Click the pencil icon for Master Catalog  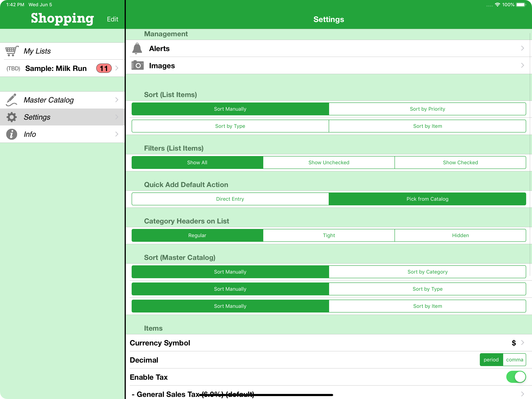11,100
